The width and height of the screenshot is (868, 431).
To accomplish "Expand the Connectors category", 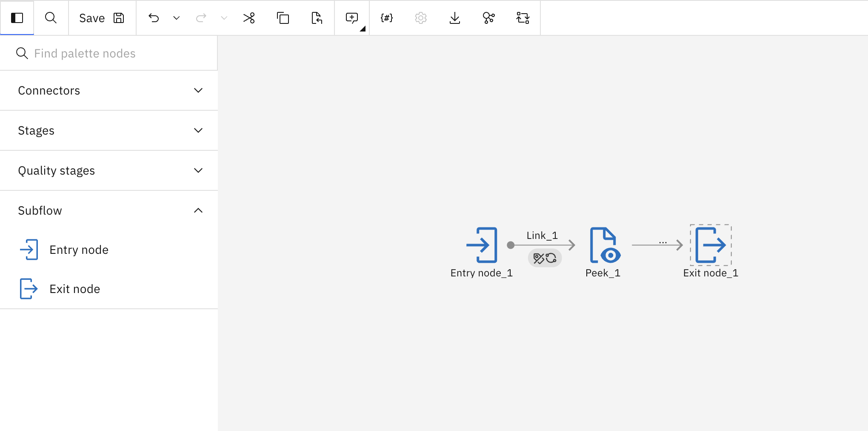I will pyautogui.click(x=109, y=90).
